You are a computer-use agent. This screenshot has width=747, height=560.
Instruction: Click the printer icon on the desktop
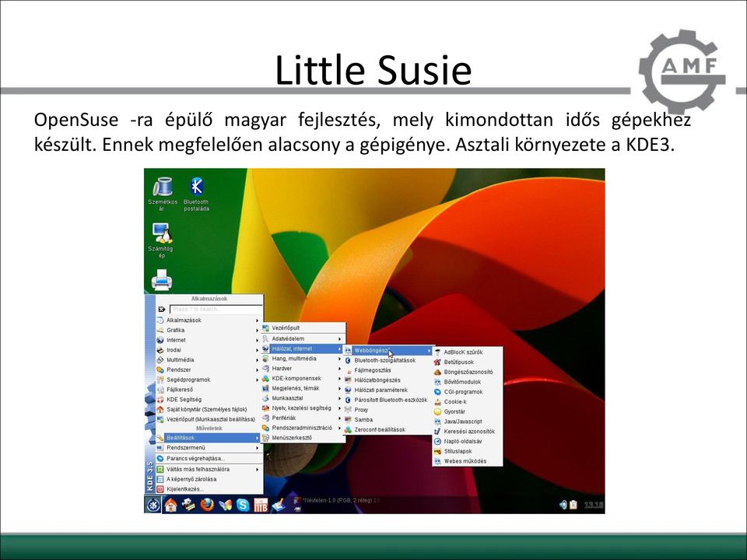[162, 279]
